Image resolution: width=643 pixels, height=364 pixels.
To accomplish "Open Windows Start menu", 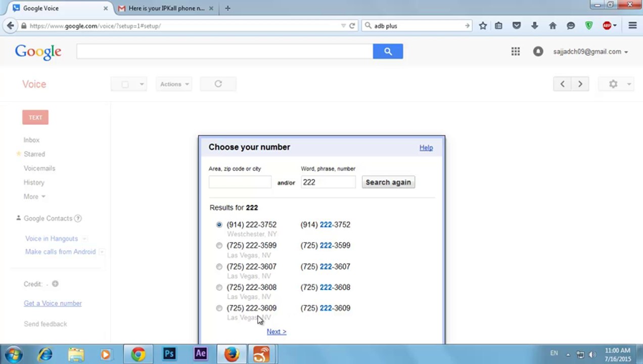I will point(14,354).
